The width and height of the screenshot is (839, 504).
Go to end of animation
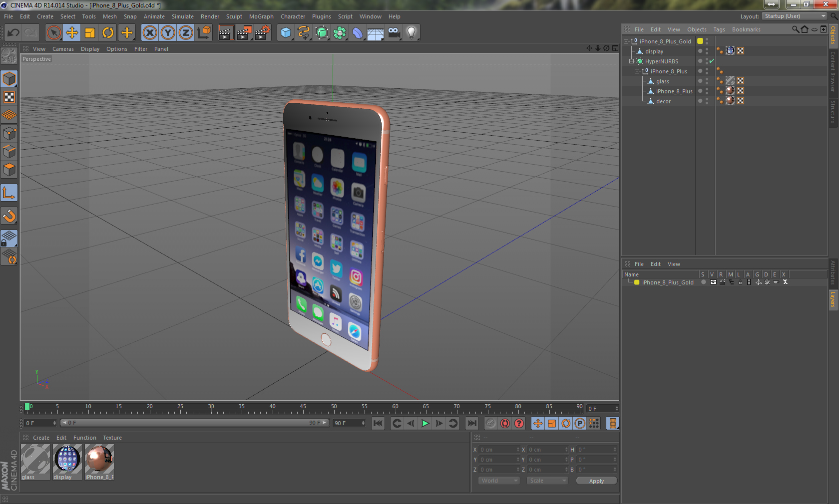tap(471, 423)
